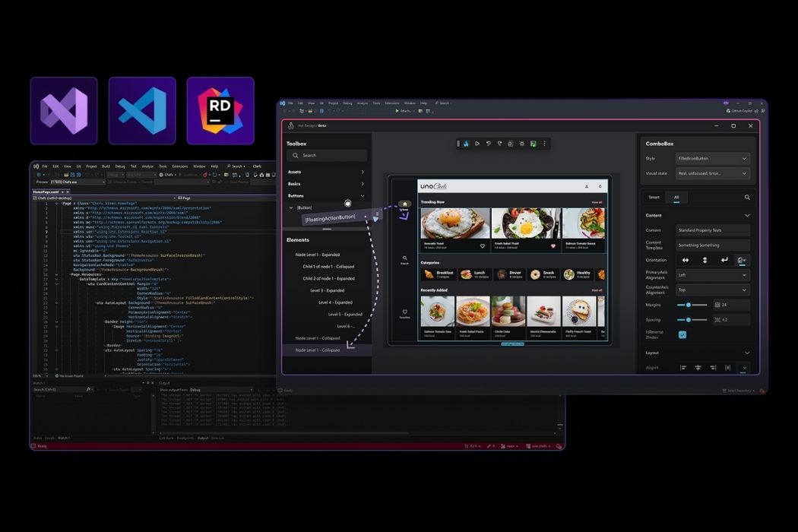Expand the Assets section in Toolbox

tap(327, 172)
